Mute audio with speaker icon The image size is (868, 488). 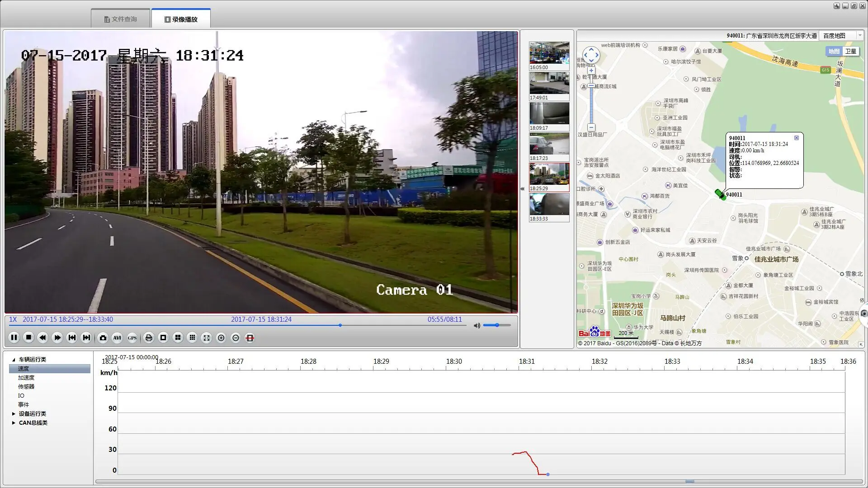coord(476,325)
